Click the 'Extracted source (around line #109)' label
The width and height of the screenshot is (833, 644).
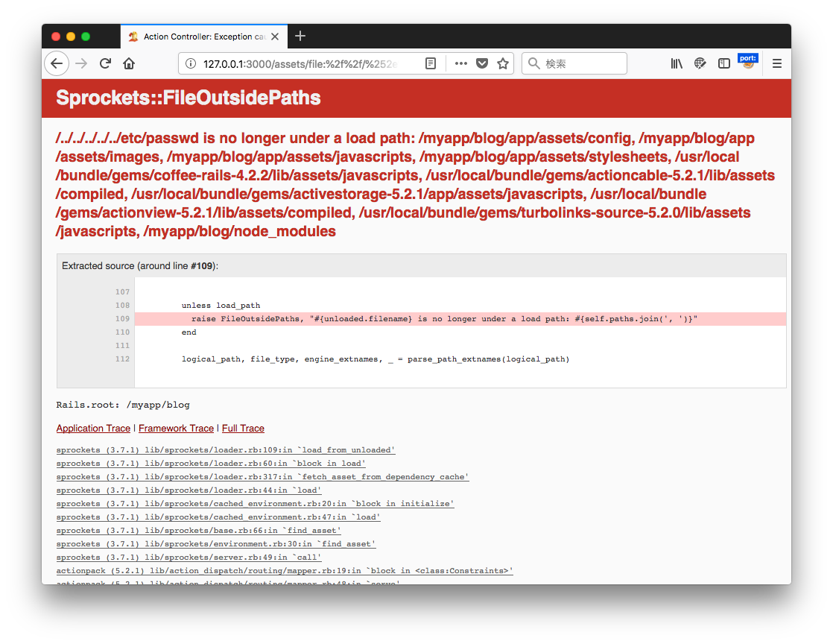tap(140, 265)
